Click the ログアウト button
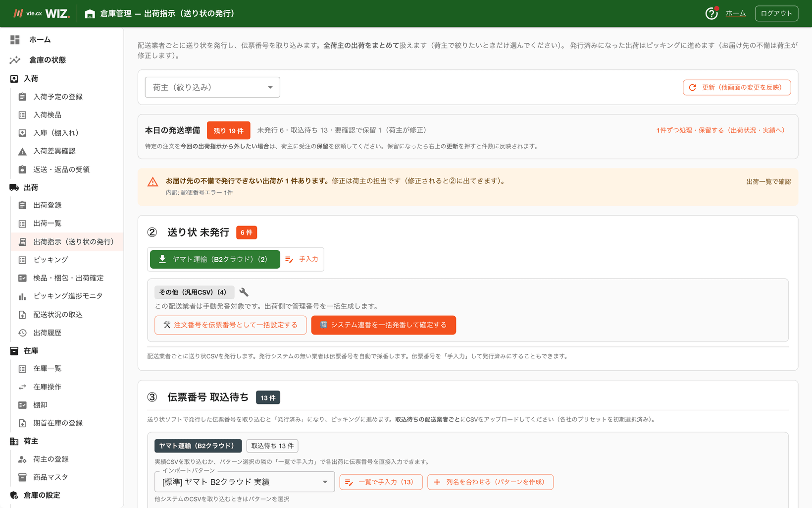The width and height of the screenshot is (812, 508). click(776, 13)
